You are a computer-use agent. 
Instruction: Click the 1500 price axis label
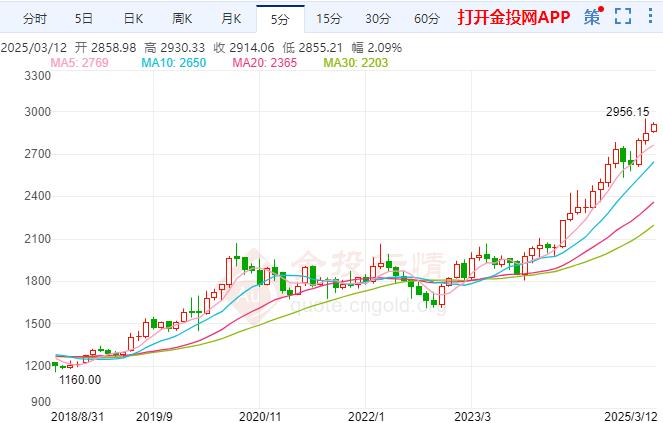pos(38,324)
